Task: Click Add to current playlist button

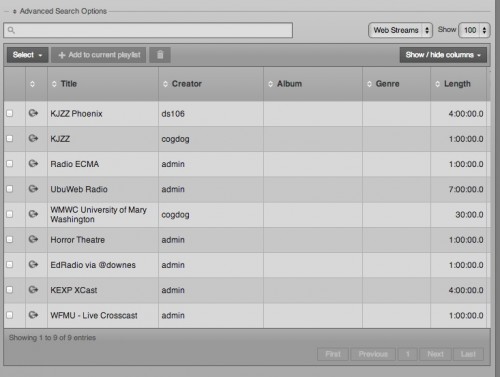Action: 99,55
